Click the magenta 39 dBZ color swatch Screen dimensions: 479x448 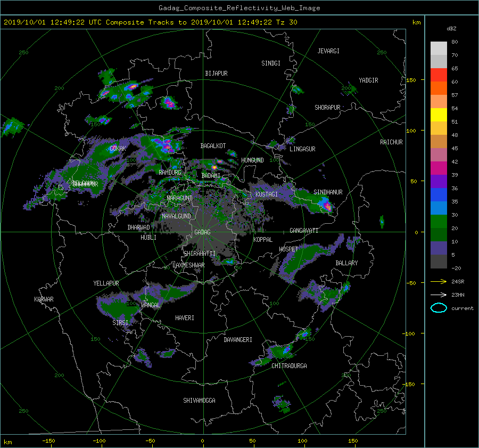click(x=439, y=168)
